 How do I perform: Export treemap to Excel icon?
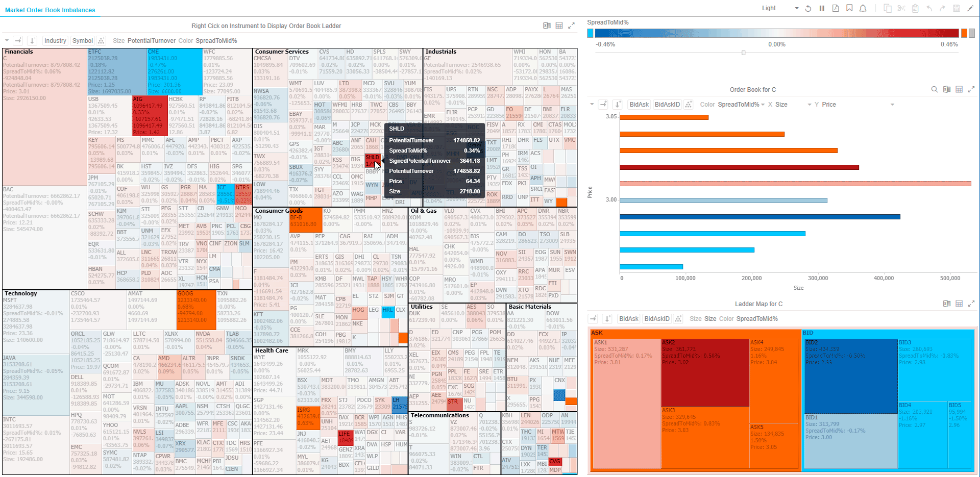click(x=547, y=26)
